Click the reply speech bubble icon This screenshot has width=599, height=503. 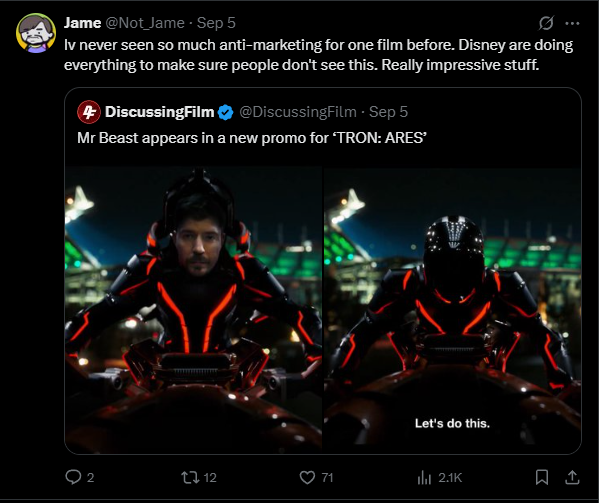click(73, 477)
